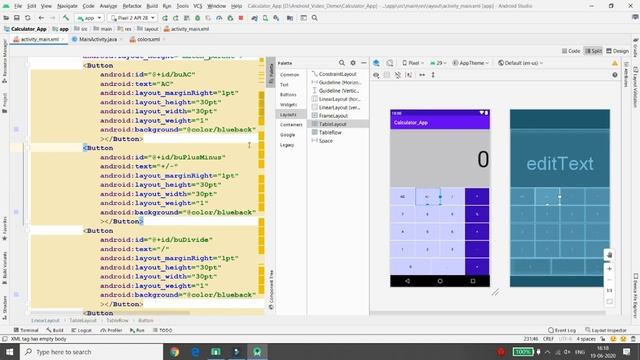Click the horizontal expand arrows icon
Viewport: 640px width, 360px height.
click(x=422, y=75)
